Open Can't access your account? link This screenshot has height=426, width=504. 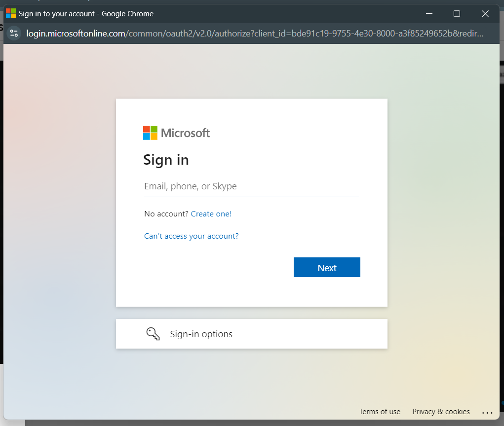(x=191, y=236)
